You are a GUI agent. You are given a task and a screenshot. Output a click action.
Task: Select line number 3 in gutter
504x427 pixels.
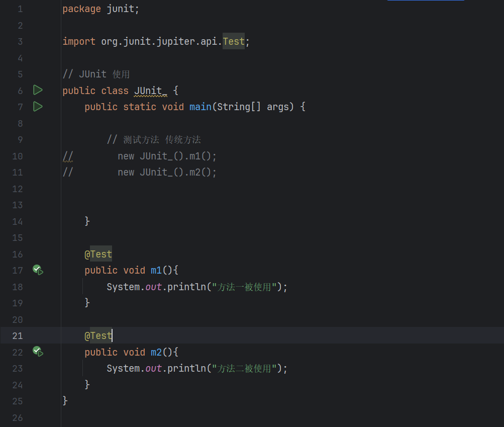tap(20, 42)
